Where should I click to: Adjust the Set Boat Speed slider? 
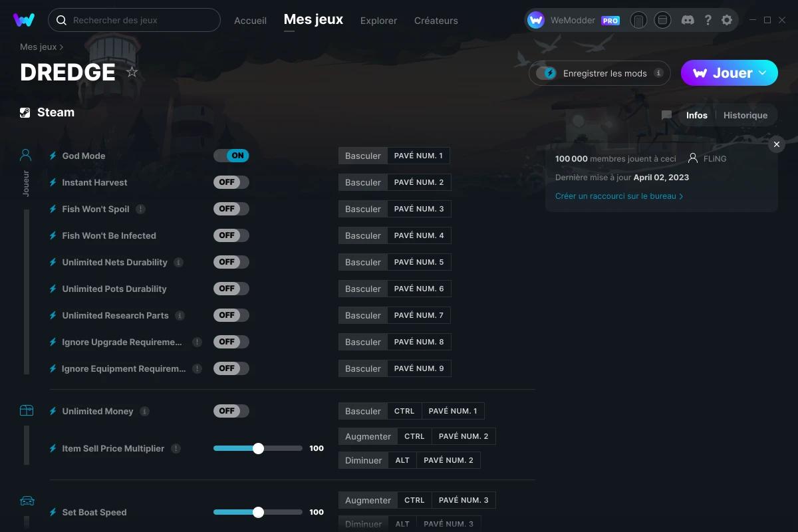pos(258,512)
